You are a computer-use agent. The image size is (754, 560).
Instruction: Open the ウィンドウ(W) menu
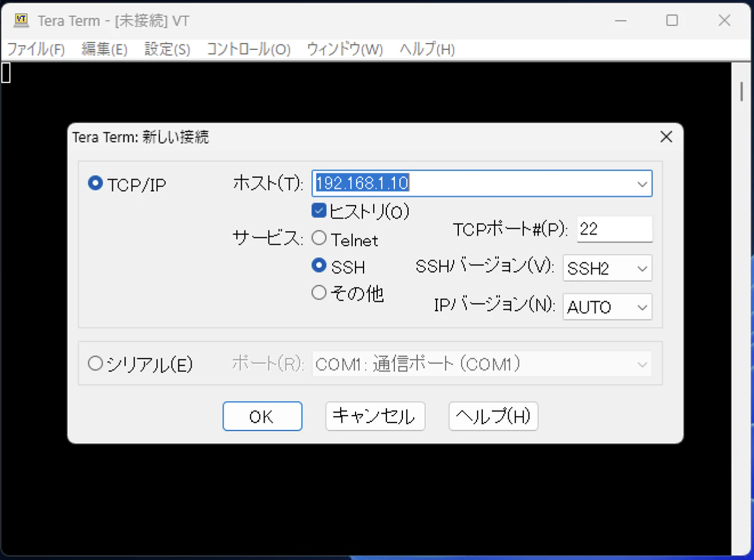coord(344,50)
